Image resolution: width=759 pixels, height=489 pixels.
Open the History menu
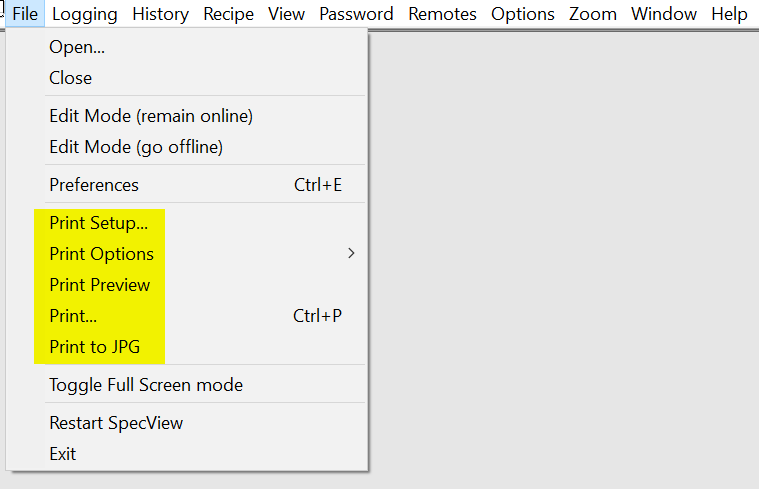(x=160, y=14)
